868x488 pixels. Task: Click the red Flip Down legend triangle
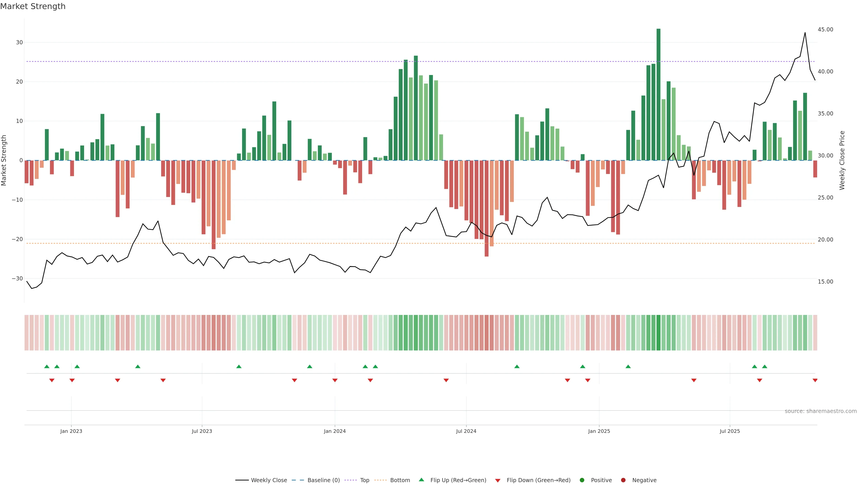pos(498,481)
